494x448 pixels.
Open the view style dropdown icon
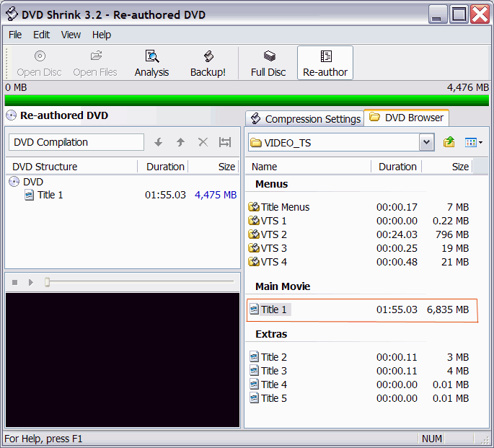pyautogui.click(x=474, y=142)
